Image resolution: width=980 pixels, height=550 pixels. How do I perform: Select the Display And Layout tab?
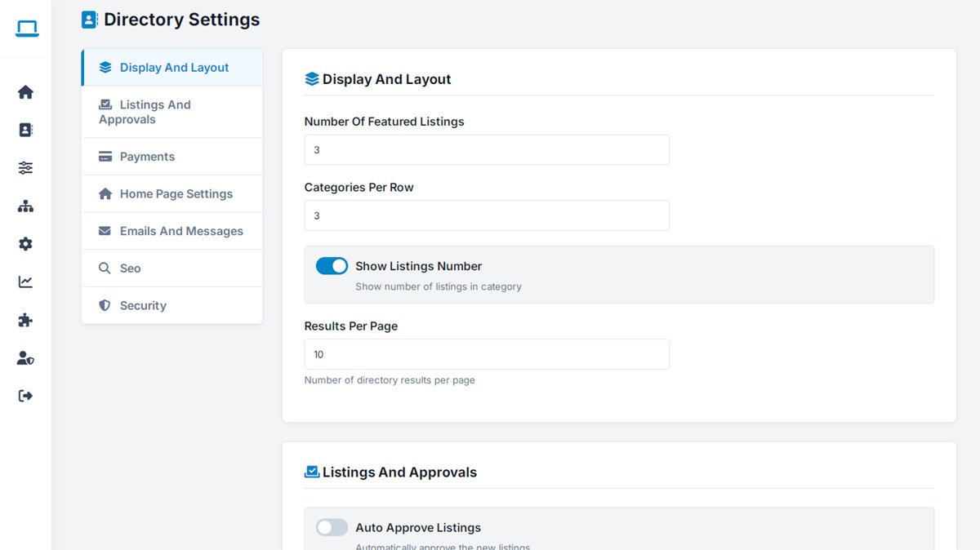click(x=172, y=68)
